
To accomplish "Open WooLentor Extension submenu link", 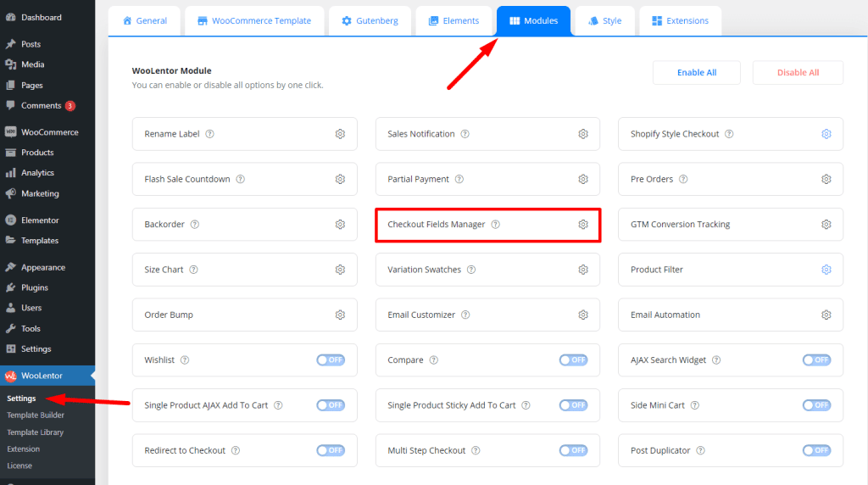I will coord(23,449).
